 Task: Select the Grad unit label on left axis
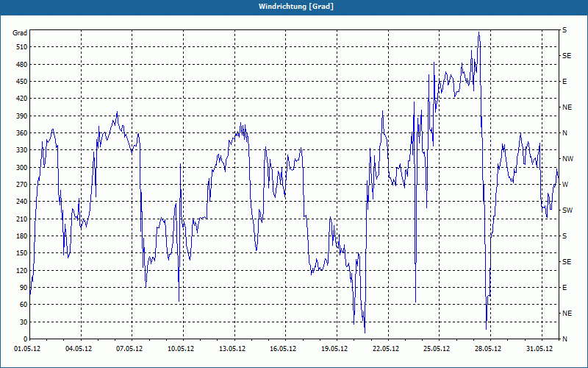(20, 32)
